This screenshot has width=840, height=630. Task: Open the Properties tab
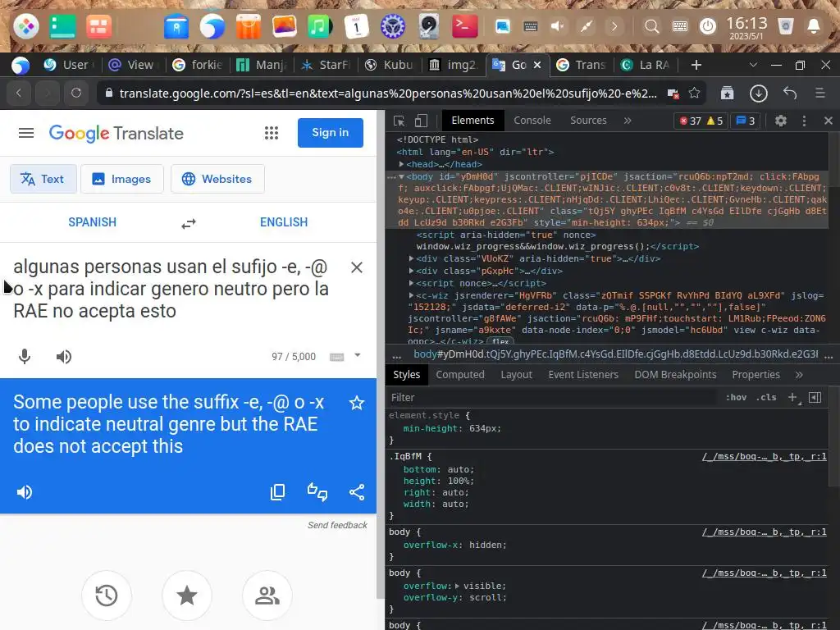point(756,375)
